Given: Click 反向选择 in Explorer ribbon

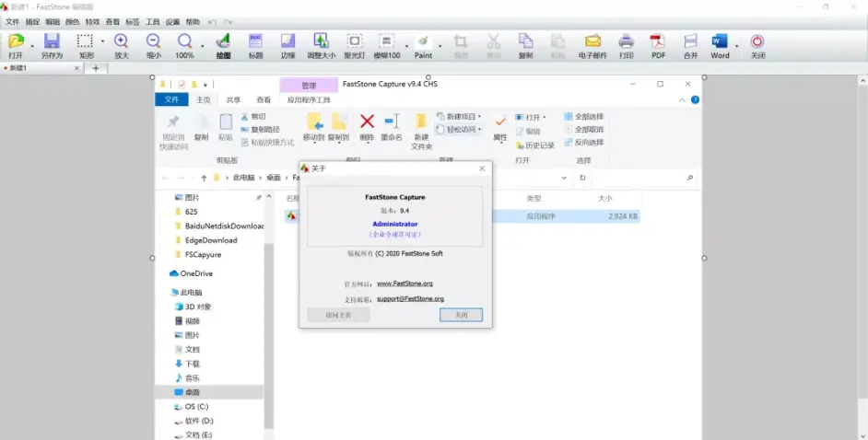Looking at the screenshot, I should click(584, 142).
